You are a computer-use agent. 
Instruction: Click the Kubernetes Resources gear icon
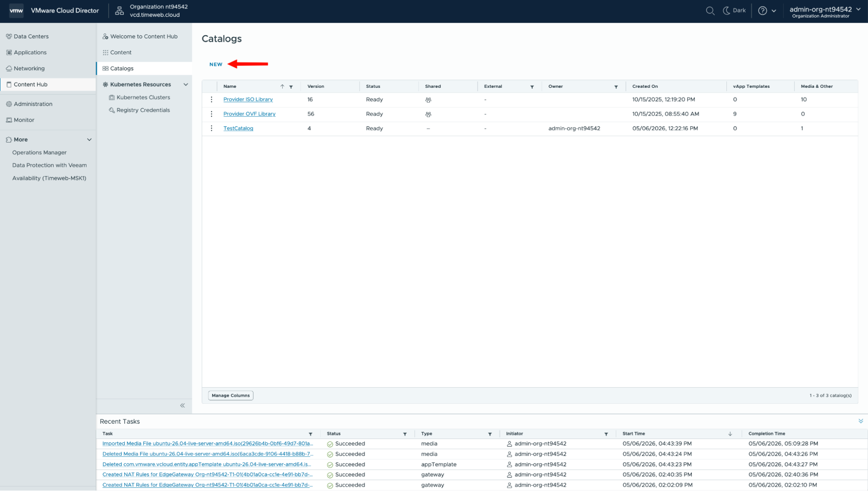pyautogui.click(x=105, y=85)
